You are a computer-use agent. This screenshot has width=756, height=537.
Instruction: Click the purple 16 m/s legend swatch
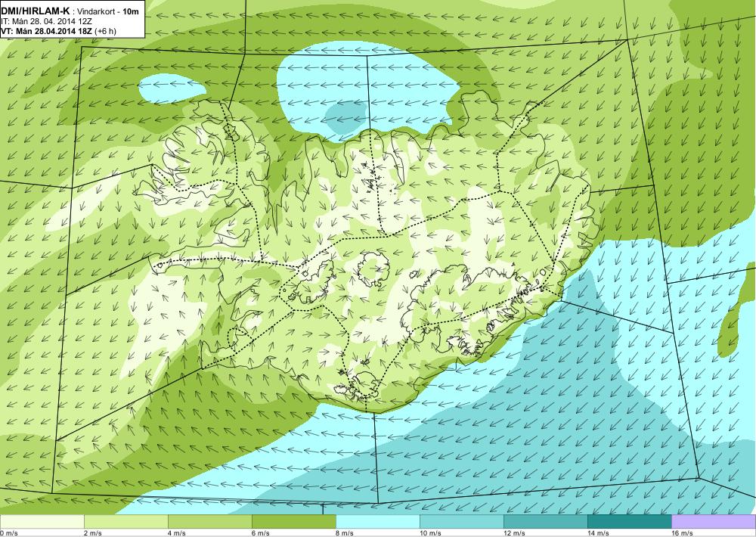(714, 522)
